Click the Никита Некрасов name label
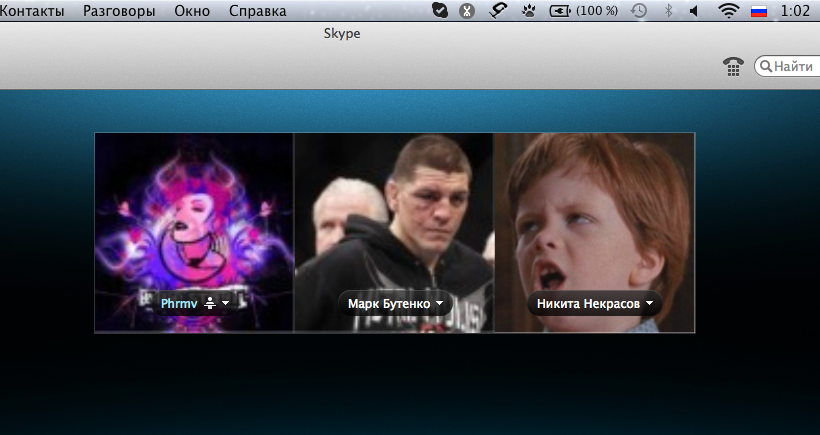The width and height of the screenshot is (820, 435). click(x=588, y=304)
